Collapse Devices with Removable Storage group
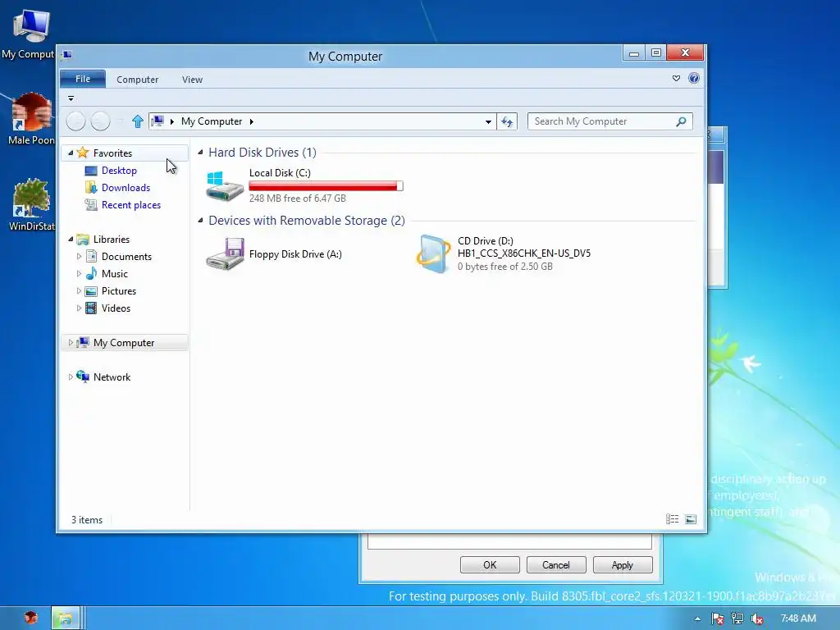 click(x=200, y=221)
